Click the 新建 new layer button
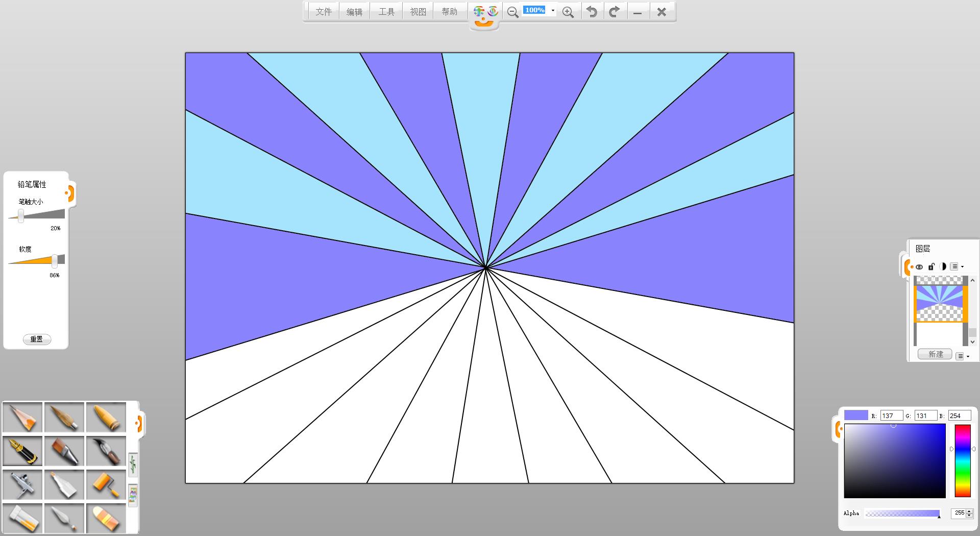This screenshot has width=980, height=536. 935,354
